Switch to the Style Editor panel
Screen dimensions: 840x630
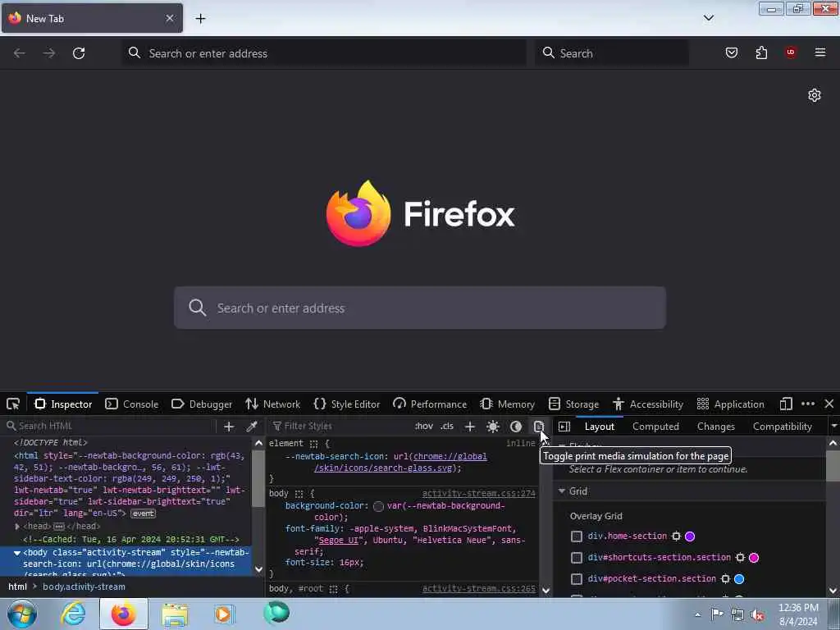347,404
